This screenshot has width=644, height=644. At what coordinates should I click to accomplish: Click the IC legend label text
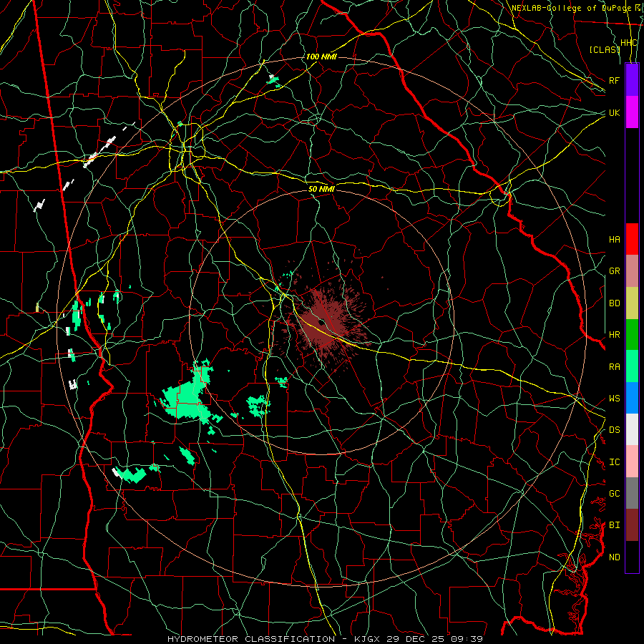(614, 462)
